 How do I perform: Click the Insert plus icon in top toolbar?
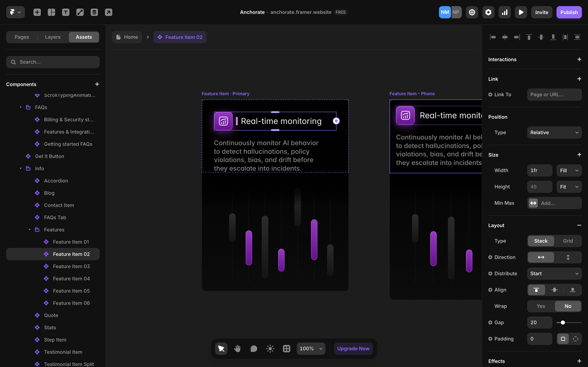coord(37,12)
